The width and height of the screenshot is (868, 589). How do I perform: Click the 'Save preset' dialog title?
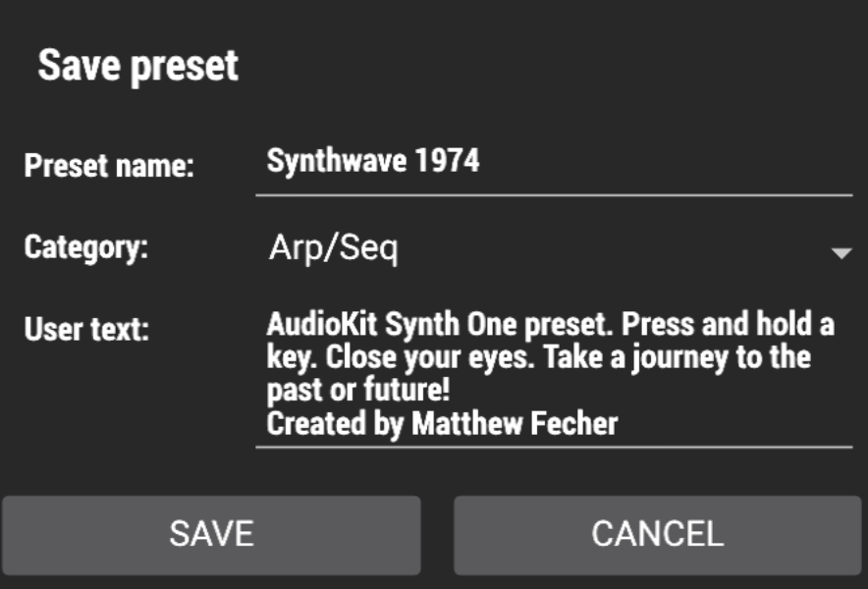(137, 66)
